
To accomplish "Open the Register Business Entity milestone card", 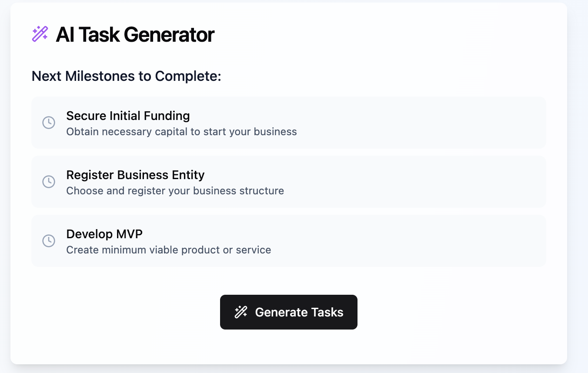I will coord(289,182).
